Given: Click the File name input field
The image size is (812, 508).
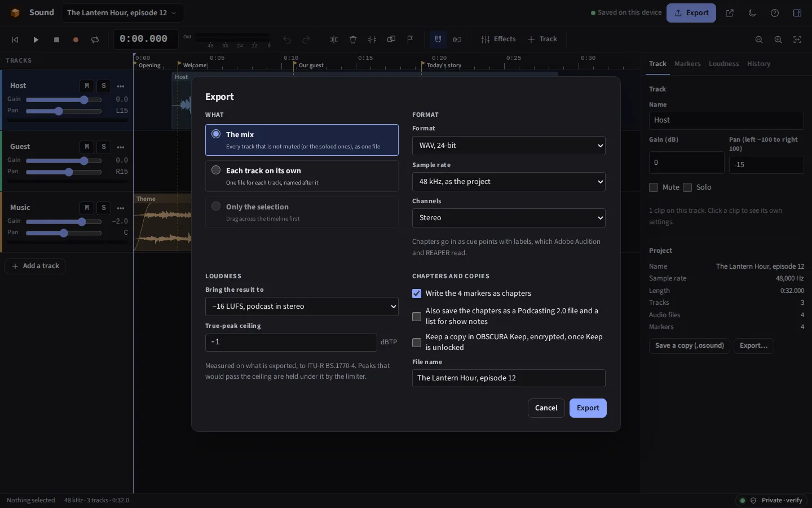Looking at the screenshot, I should click(509, 378).
